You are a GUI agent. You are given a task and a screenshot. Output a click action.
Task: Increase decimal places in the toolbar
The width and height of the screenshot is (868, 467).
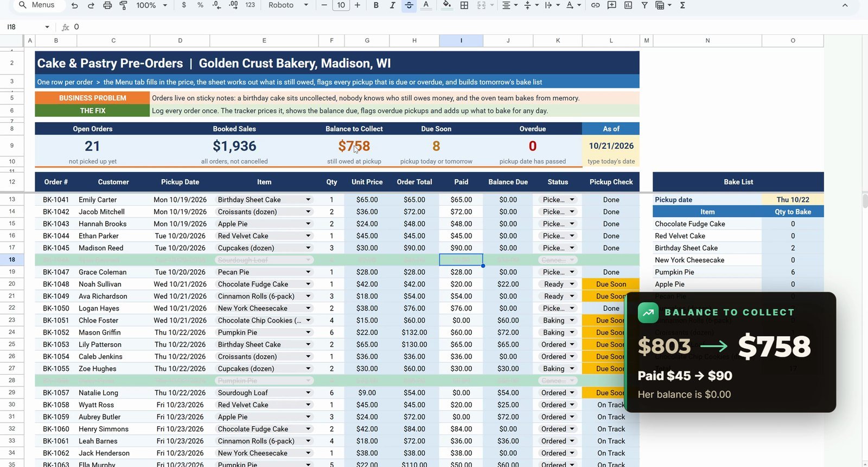[233, 5]
